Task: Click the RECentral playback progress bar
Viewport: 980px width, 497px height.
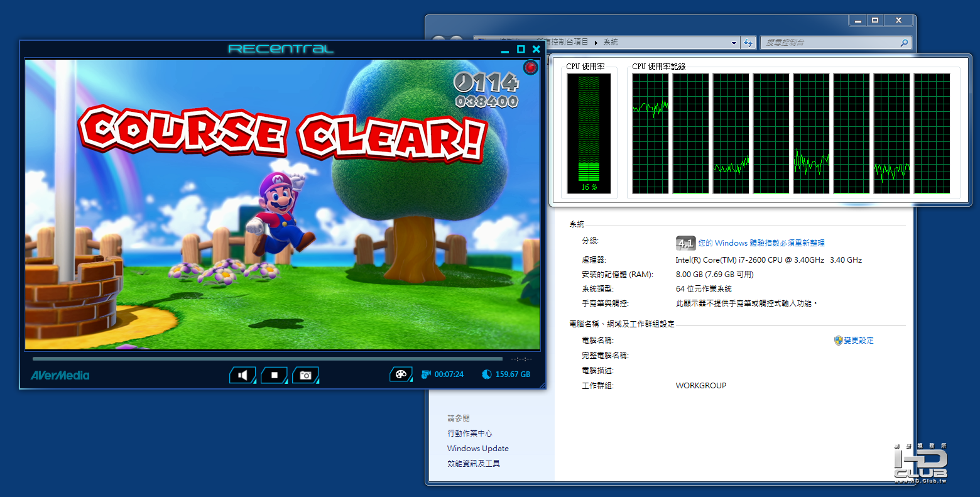Action: (268, 359)
